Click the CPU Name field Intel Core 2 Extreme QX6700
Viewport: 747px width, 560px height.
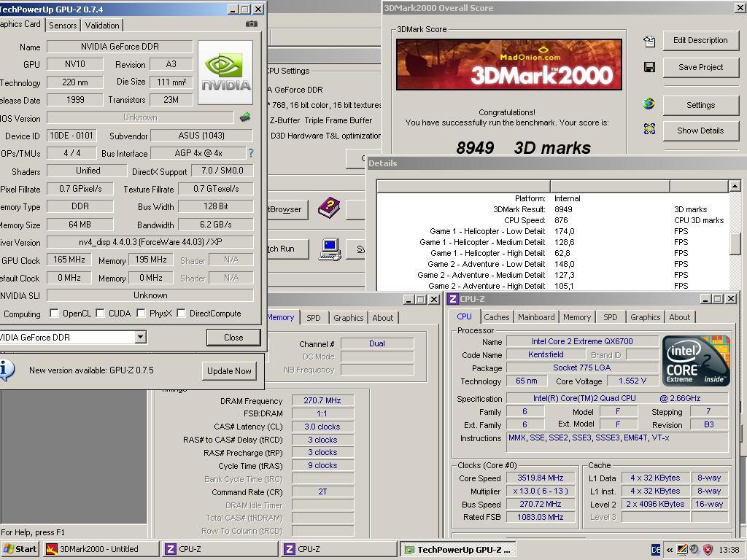(582, 341)
